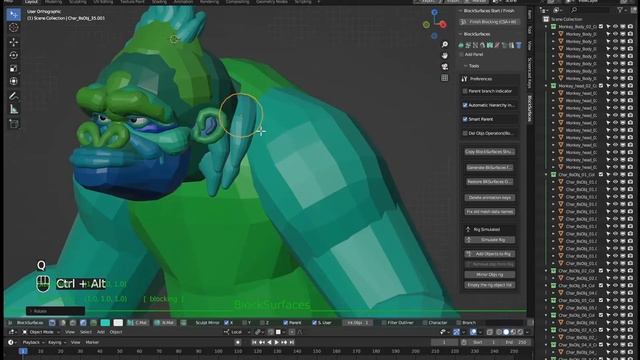The image size is (640, 360).
Task: Click the Simulate Rig button
Action: pyautogui.click(x=490, y=240)
